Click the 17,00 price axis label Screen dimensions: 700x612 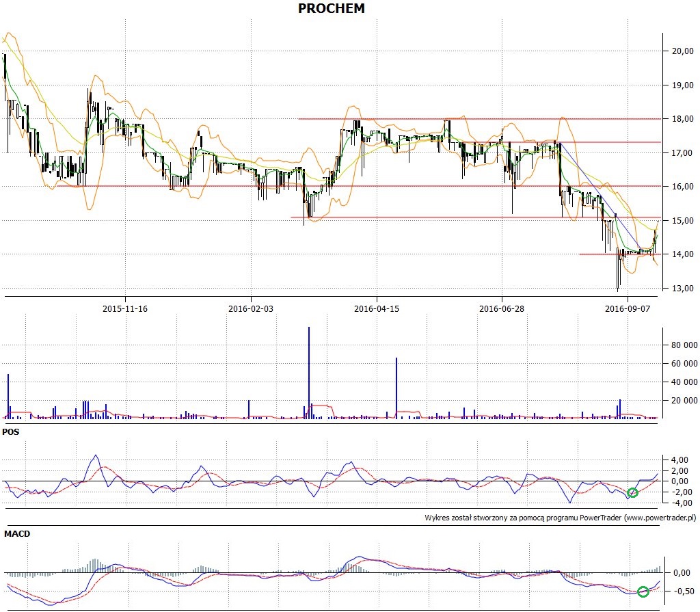(683, 152)
